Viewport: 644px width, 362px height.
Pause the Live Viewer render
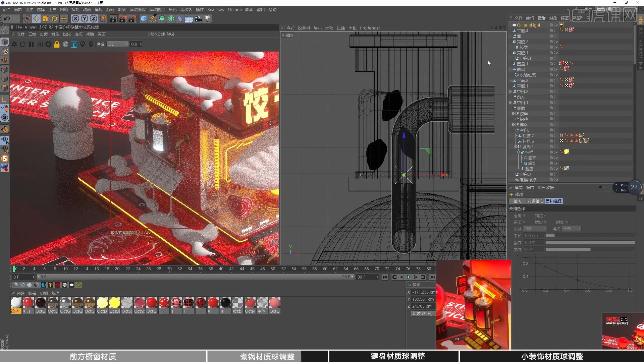pos(31,44)
